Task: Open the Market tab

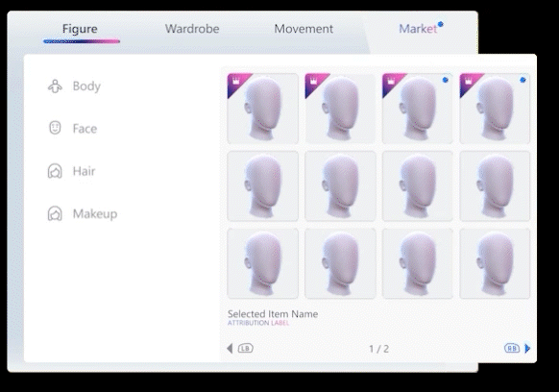Action: tap(418, 29)
